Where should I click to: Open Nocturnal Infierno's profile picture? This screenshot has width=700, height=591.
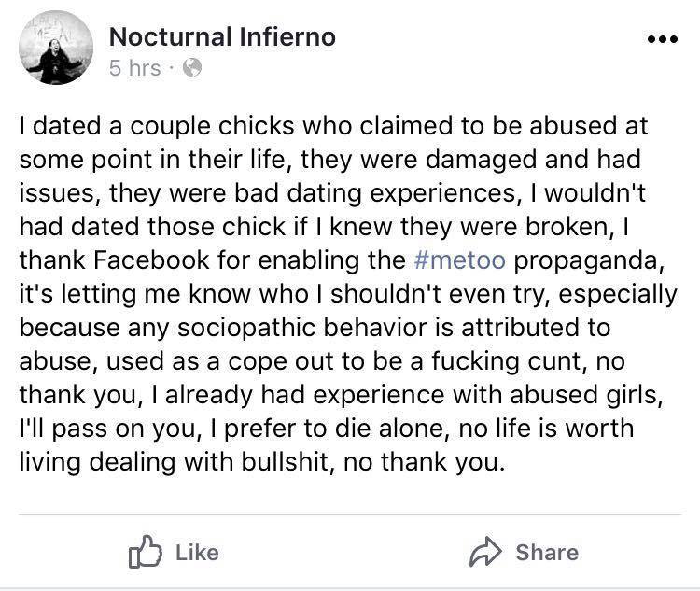point(56,48)
